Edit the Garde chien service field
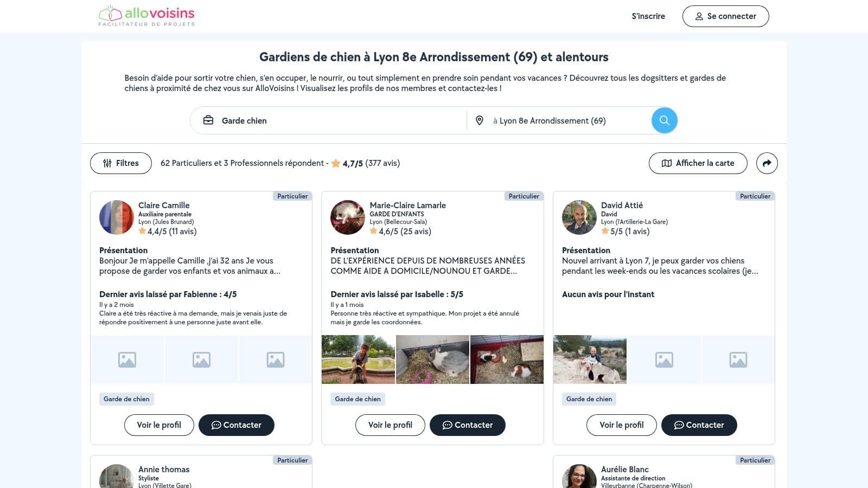 [x=336, y=120]
